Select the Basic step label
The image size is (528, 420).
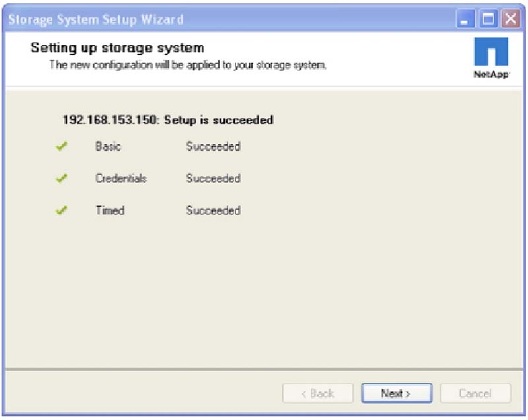[x=108, y=147]
